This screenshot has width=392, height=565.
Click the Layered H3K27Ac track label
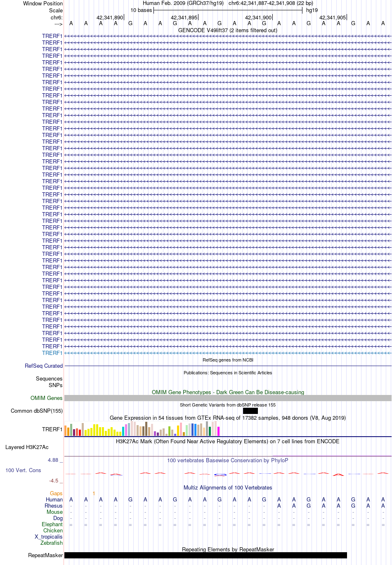(x=27, y=447)
